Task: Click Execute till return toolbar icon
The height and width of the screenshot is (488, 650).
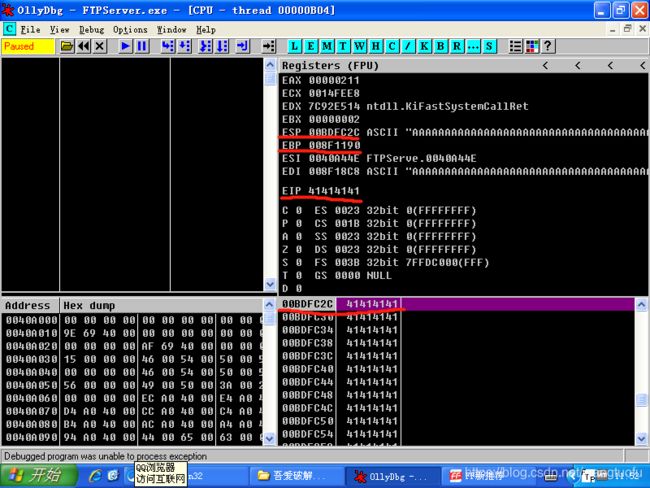Action: point(243,46)
